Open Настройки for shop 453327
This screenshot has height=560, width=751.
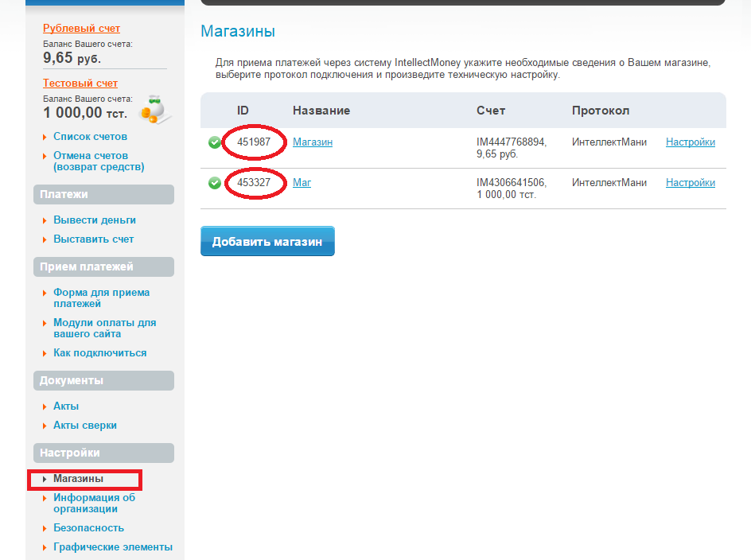(x=691, y=183)
